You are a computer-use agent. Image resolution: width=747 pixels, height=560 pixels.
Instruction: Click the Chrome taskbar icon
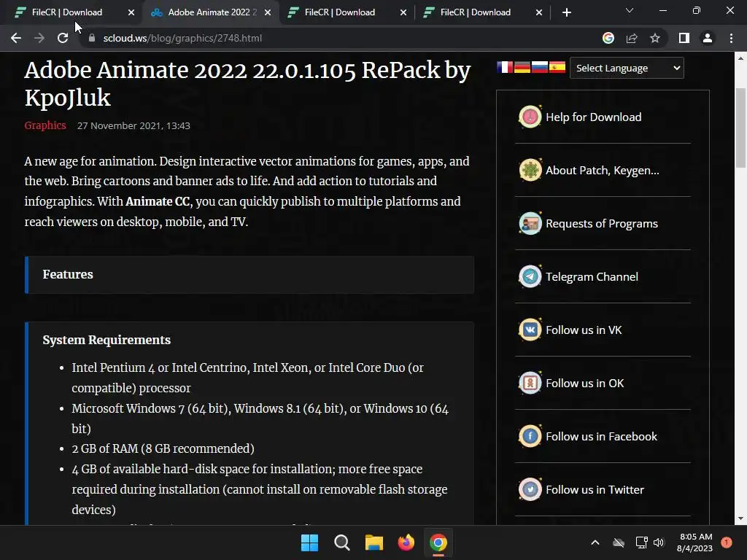(438, 542)
